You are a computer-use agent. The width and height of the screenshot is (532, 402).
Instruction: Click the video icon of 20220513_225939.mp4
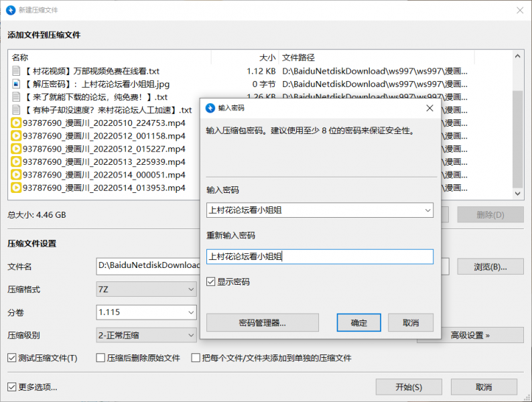tap(16, 162)
